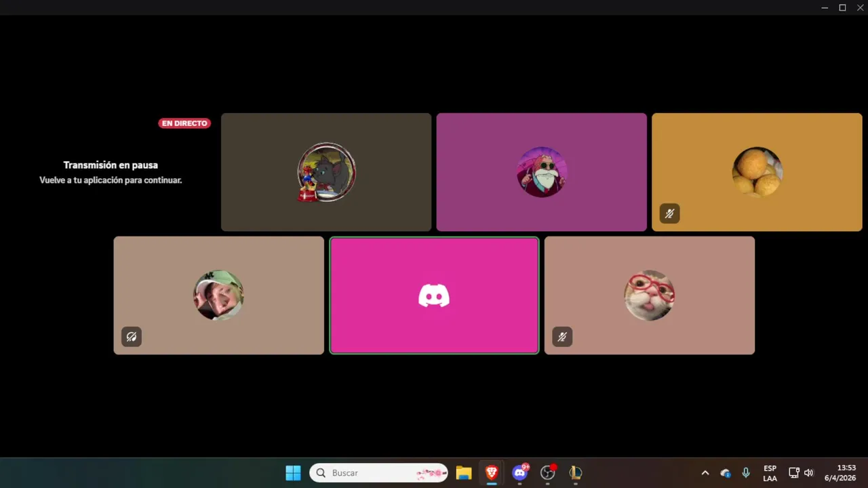
Task: Open the paused stream tile labeled Transmisión en pausa
Action: pos(111,172)
